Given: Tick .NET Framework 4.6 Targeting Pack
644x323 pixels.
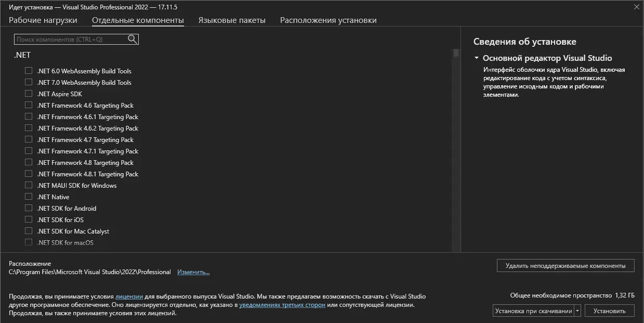Looking at the screenshot, I should pos(29,105).
